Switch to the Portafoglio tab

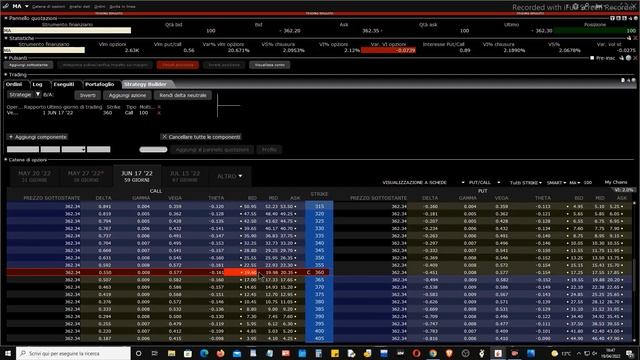pos(100,84)
